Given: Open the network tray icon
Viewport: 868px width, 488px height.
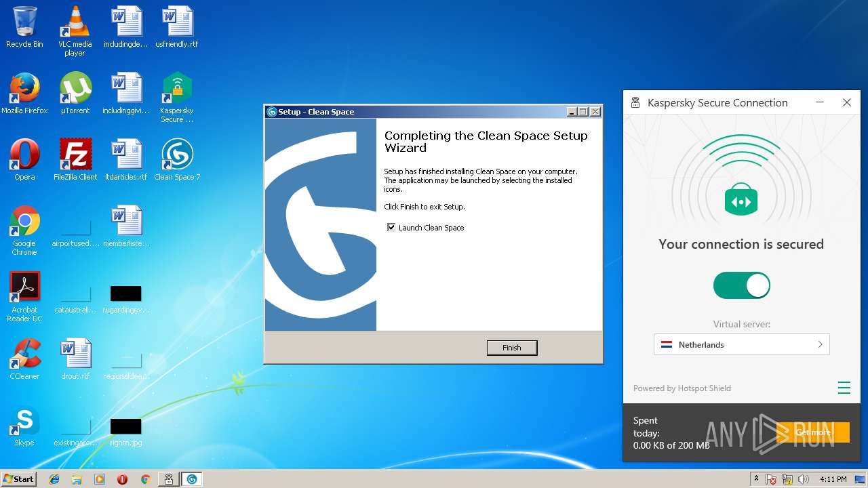Looking at the screenshot, I should point(787,479).
